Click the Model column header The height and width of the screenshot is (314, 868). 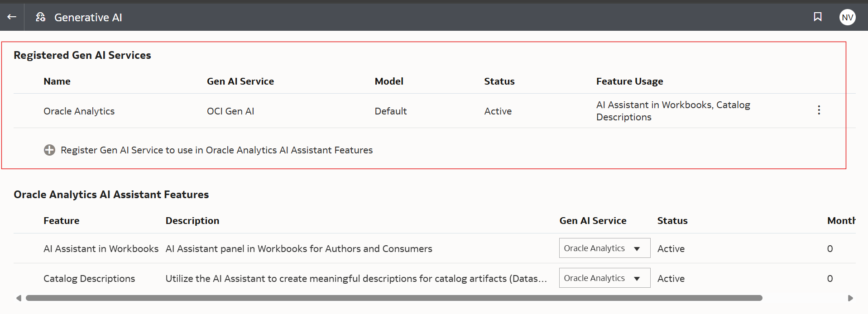tap(389, 81)
